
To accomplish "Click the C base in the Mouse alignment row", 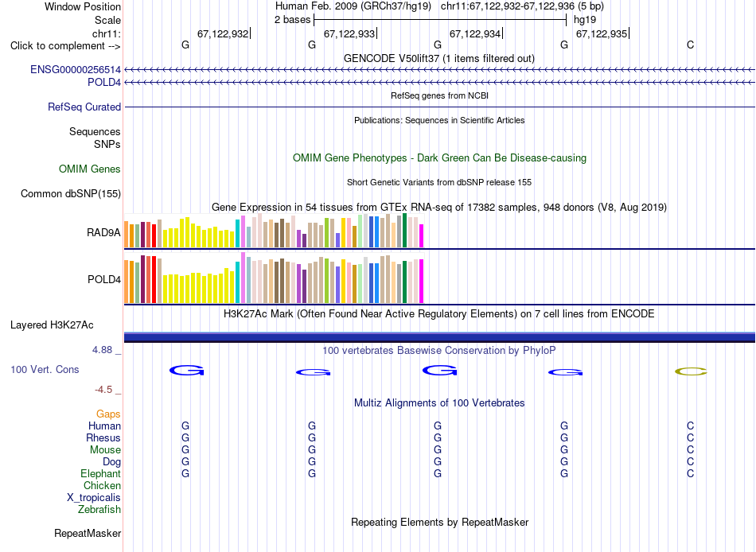I will pyautogui.click(x=691, y=450).
